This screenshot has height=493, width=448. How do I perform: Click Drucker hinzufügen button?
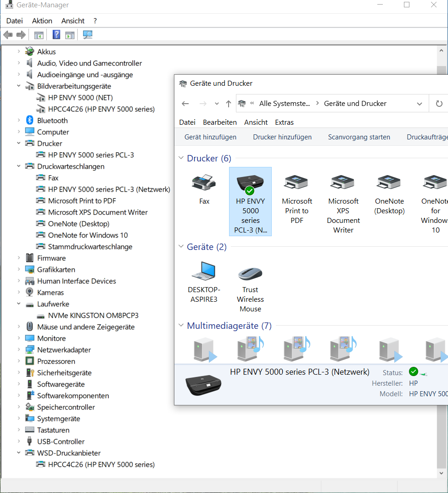pos(282,137)
